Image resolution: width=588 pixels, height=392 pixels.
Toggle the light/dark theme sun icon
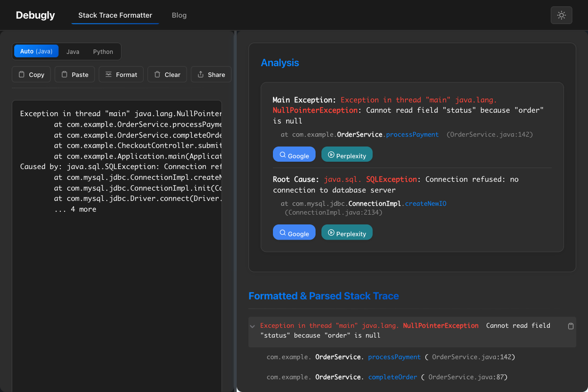[x=562, y=15]
